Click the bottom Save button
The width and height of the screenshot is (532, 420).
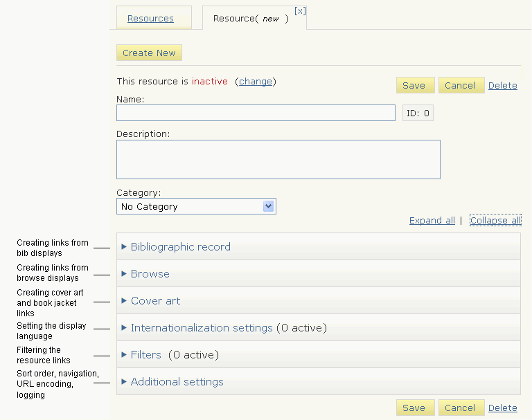point(416,408)
